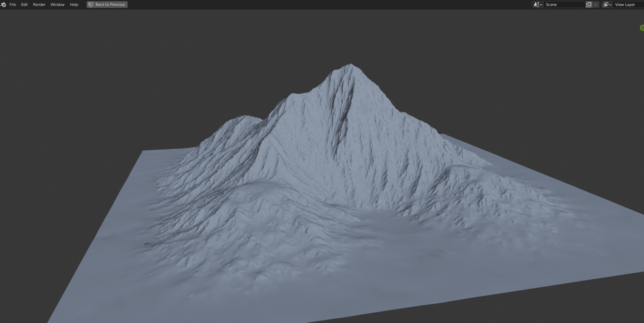644x323 pixels.
Task: Expand the scene datablock dropdown chevron
Action: (541, 4)
